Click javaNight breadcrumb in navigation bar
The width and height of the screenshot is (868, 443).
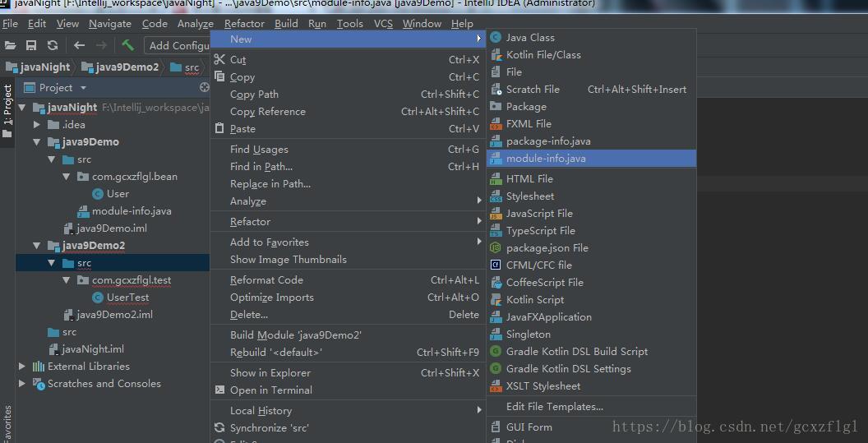(38, 67)
